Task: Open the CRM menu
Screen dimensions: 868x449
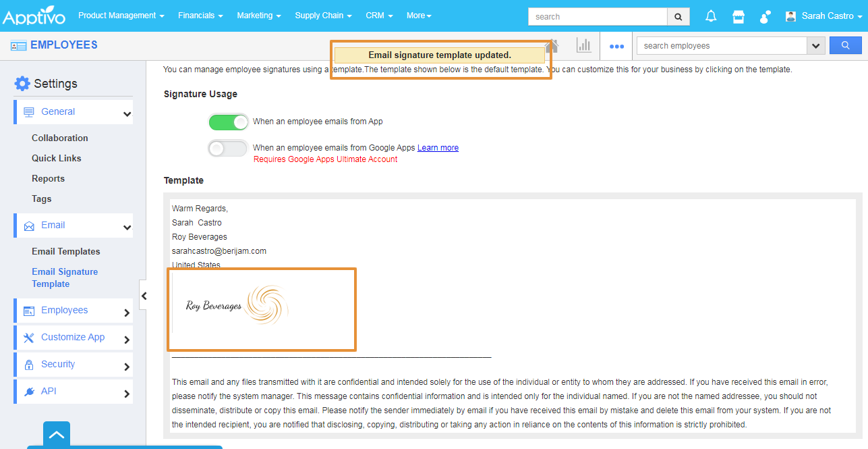Action: [x=379, y=16]
